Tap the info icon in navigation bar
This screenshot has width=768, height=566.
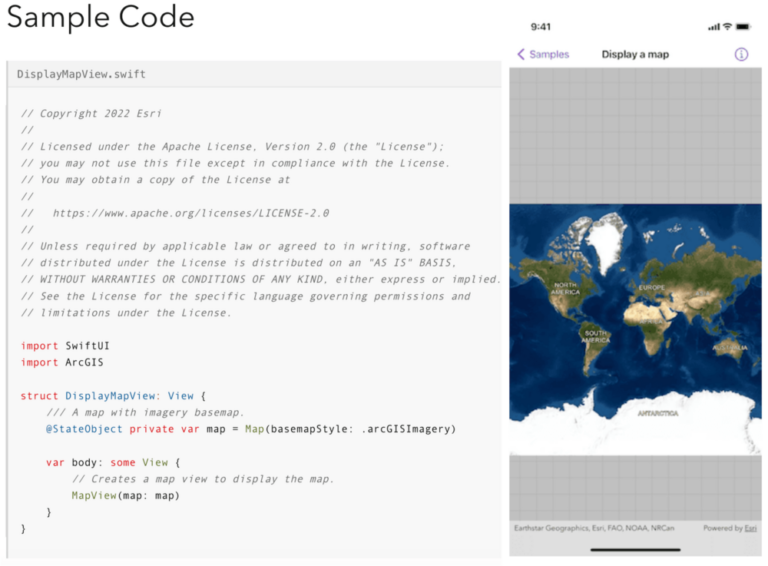click(x=741, y=54)
